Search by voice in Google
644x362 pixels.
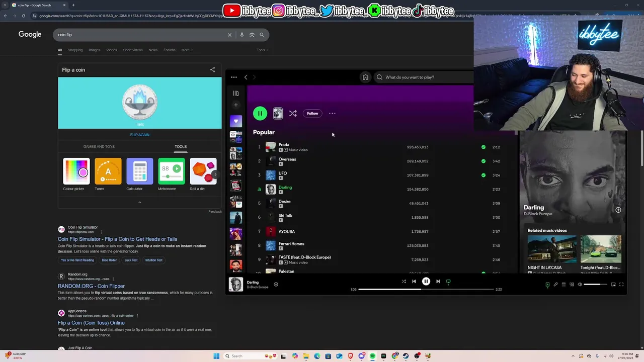(x=242, y=35)
